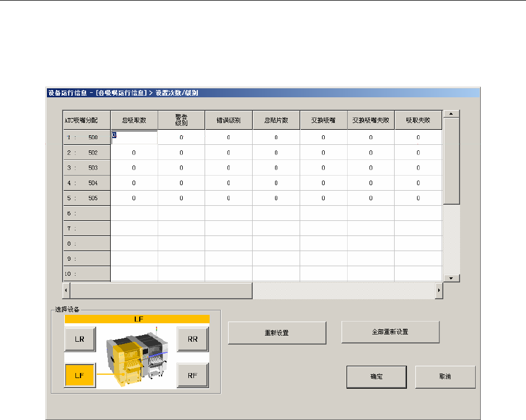Click the 交换吸嘴失败 column header
The image size is (526, 420).
[x=371, y=120]
